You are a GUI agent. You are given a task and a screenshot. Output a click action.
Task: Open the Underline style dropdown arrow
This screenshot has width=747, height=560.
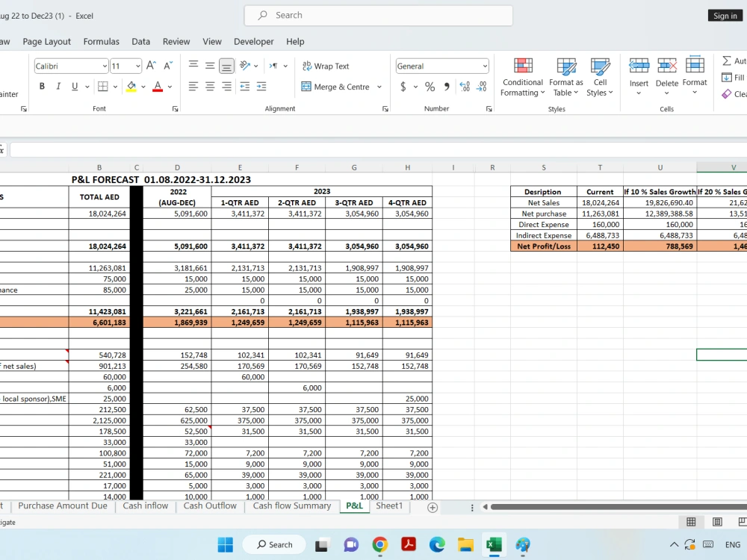[x=87, y=87]
